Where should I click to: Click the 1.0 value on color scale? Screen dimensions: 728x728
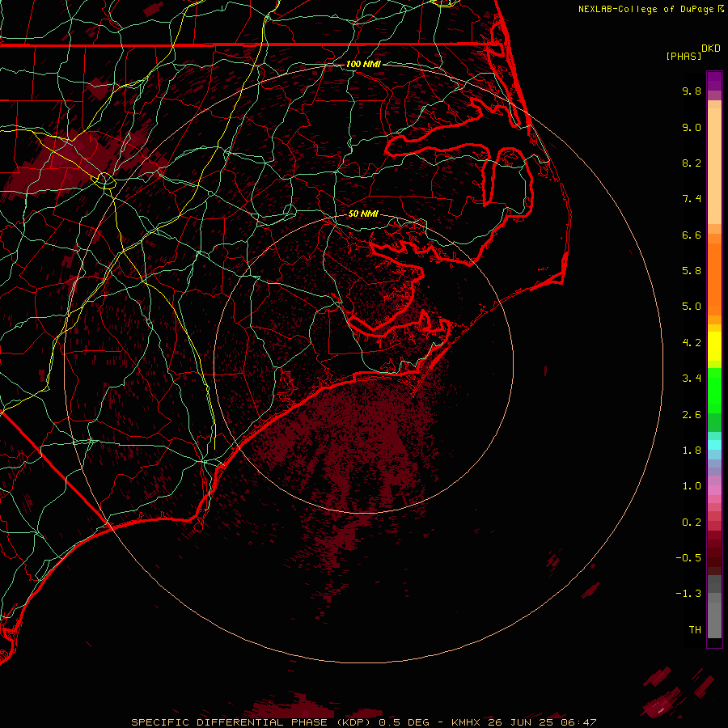pos(692,486)
